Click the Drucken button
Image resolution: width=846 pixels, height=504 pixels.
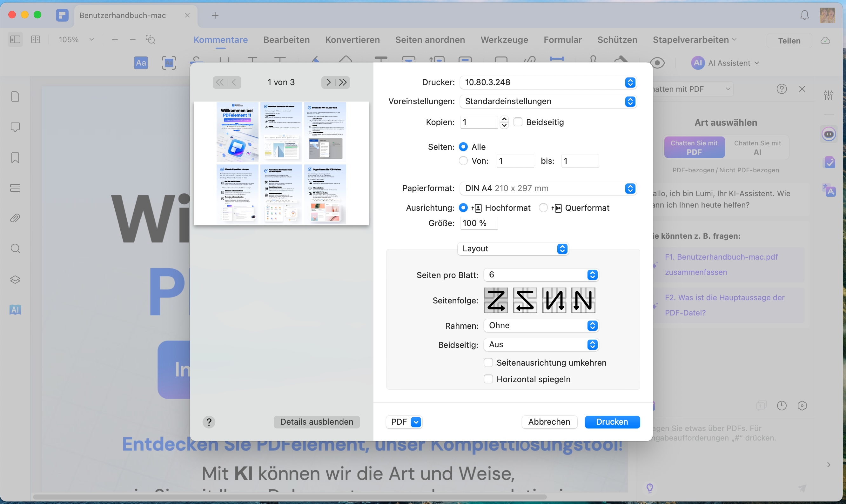[x=612, y=422]
